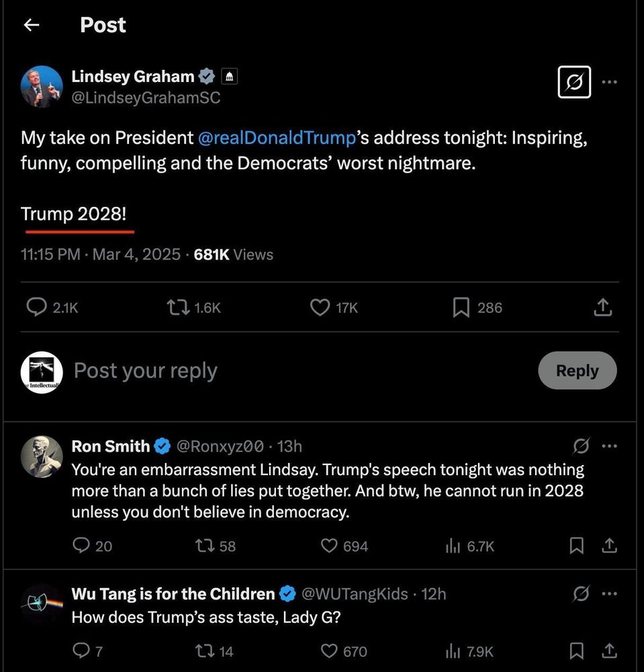Go back using the left arrow

tap(32, 25)
